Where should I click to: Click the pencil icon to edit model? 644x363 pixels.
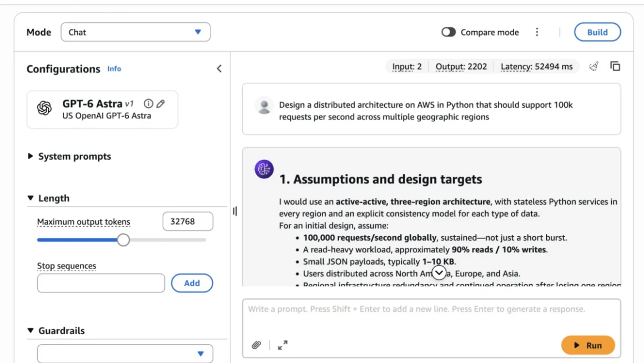coord(160,103)
